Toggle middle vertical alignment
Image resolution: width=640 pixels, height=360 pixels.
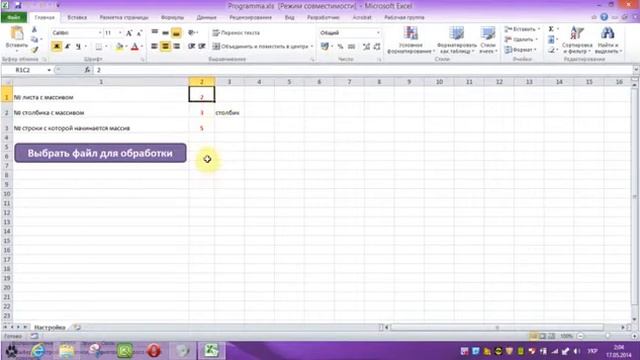165,33
